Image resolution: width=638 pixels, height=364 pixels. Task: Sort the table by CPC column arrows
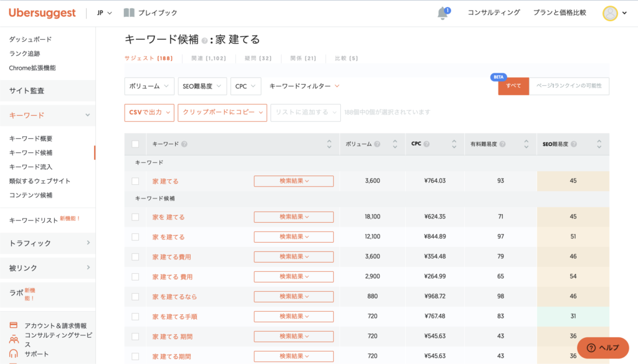[454, 144]
